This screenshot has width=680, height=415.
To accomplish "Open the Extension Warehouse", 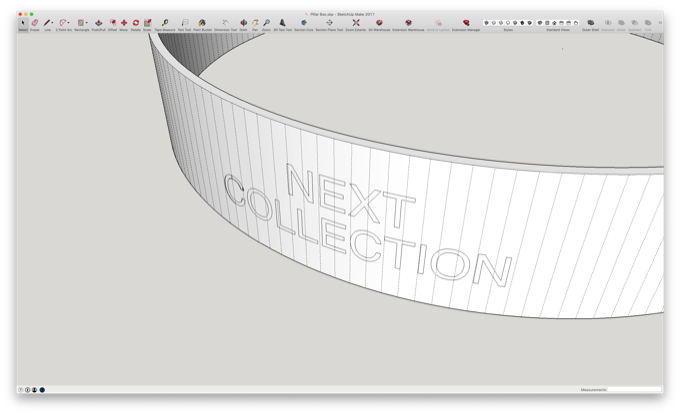I will click(x=408, y=23).
